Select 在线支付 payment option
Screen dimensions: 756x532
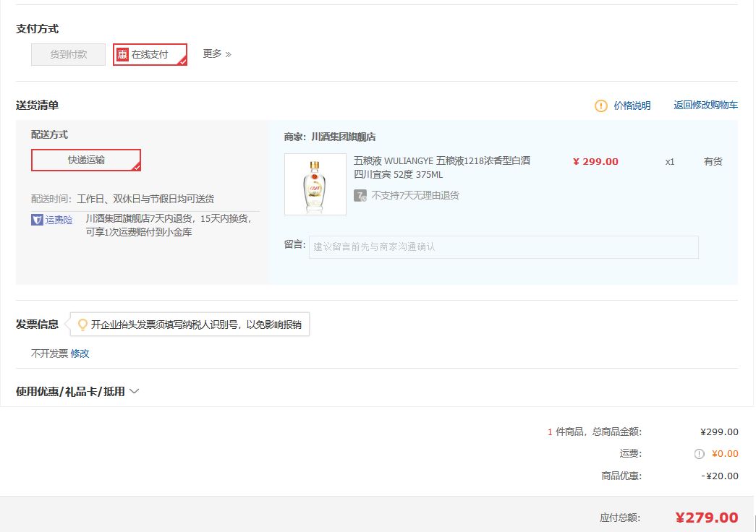point(150,54)
